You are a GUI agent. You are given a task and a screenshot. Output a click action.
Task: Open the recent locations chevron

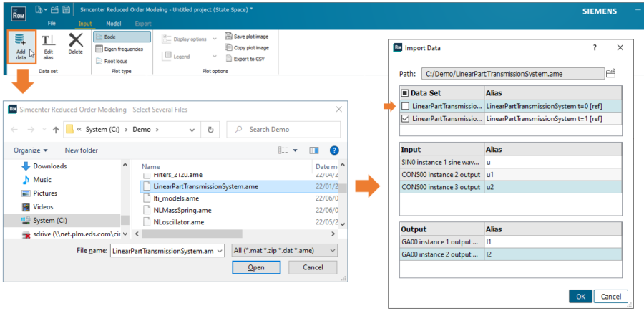[x=43, y=130]
